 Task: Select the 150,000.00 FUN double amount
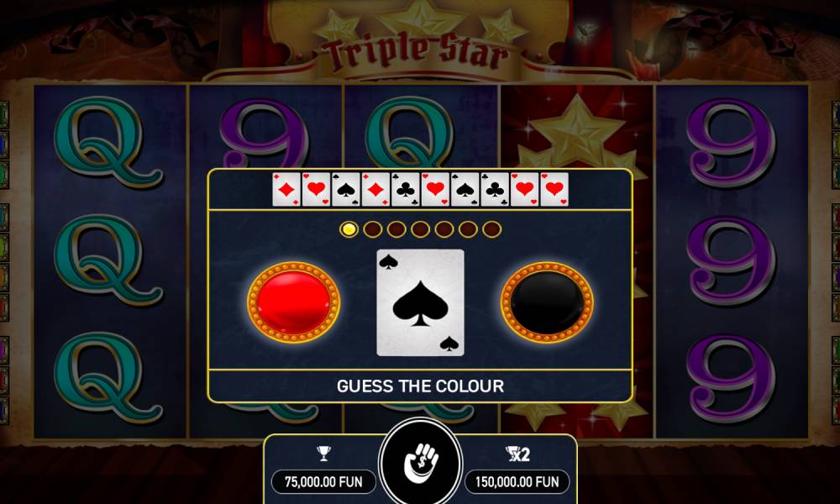[517, 482]
